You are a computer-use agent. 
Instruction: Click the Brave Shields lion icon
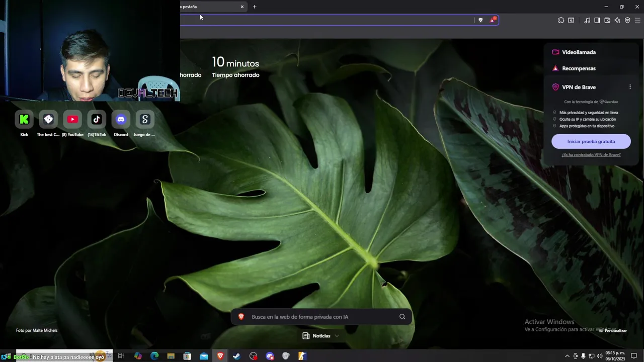click(480, 20)
